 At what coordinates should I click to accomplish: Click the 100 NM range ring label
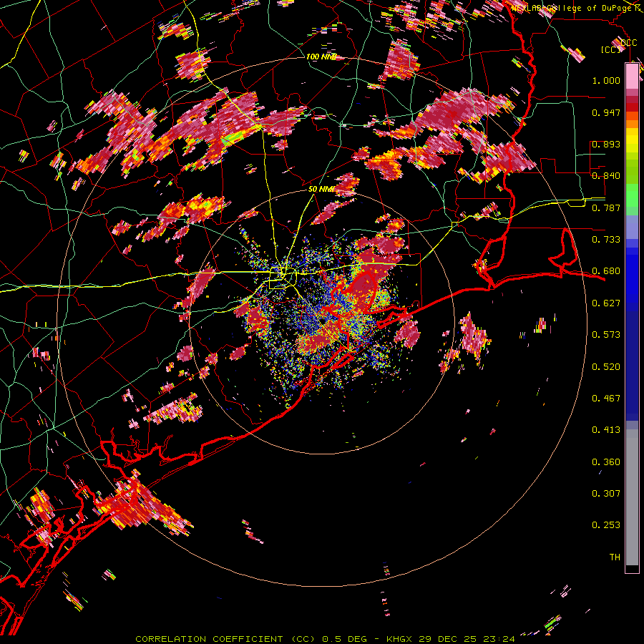point(321,57)
